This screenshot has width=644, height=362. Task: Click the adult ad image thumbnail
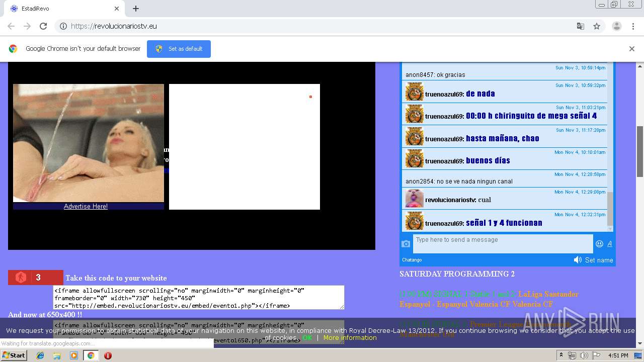pyautogui.click(x=89, y=143)
